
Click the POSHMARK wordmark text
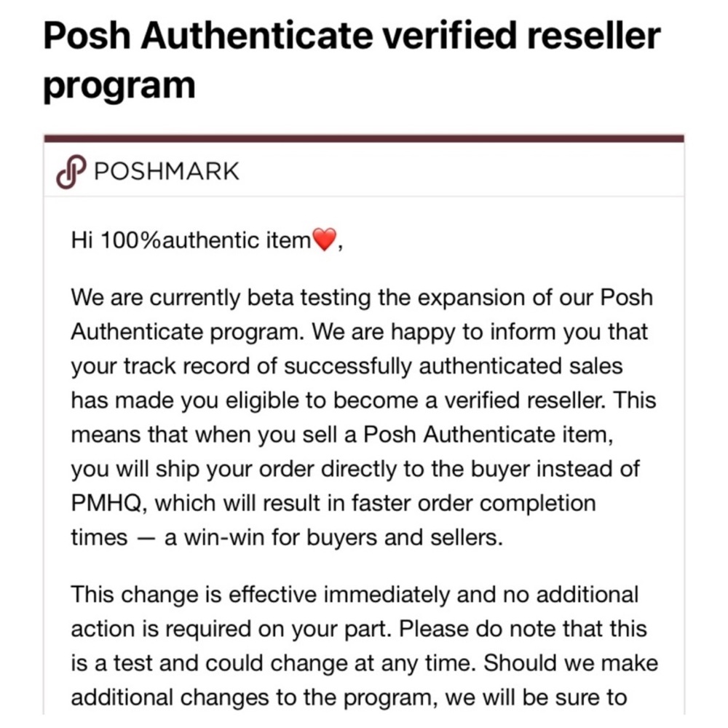pyautogui.click(x=167, y=172)
